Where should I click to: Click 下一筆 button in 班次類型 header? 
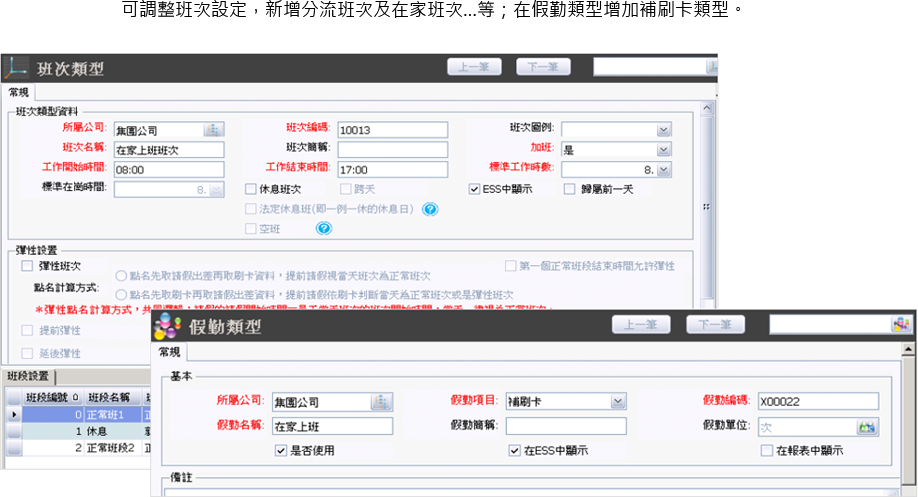point(543,67)
